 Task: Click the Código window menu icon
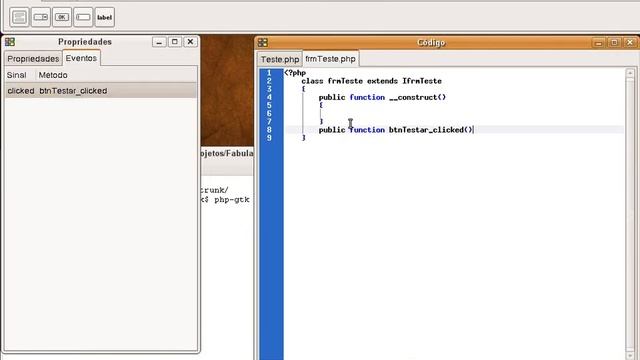click(263, 42)
